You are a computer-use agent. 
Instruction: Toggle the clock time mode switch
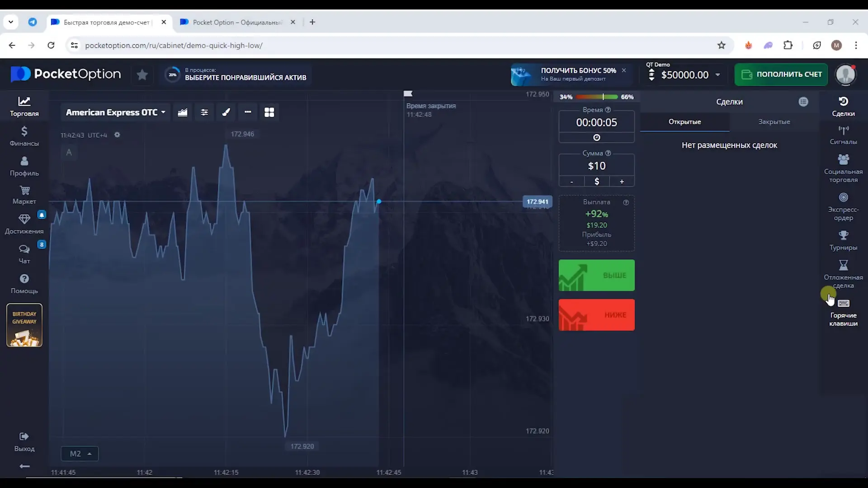click(596, 137)
